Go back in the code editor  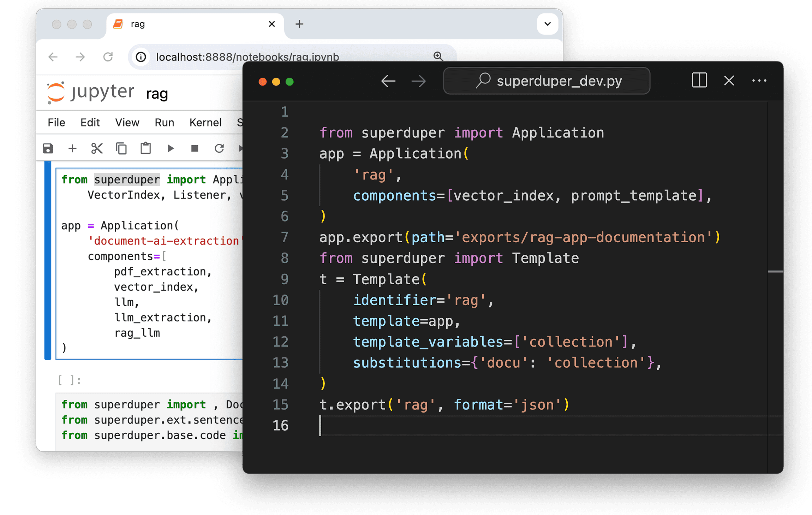[388, 81]
